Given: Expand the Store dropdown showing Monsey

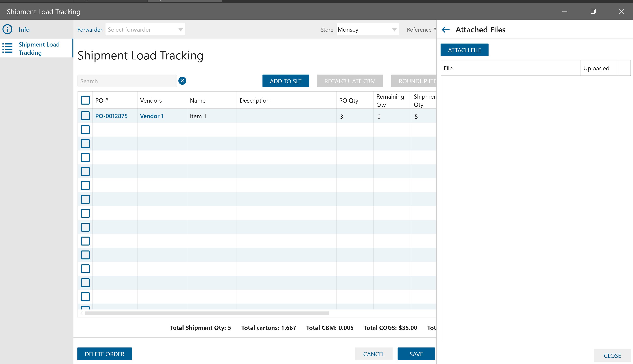Looking at the screenshot, I should pos(394,29).
